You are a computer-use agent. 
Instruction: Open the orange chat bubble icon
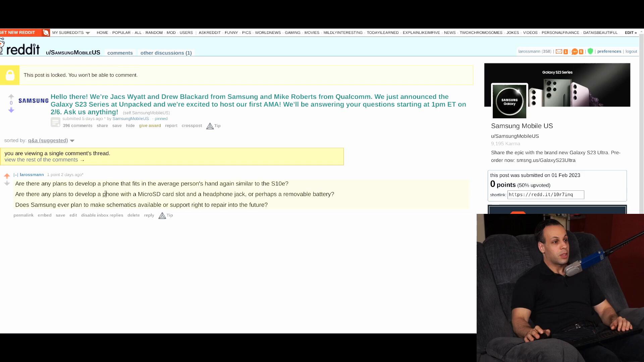[x=575, y=51]
